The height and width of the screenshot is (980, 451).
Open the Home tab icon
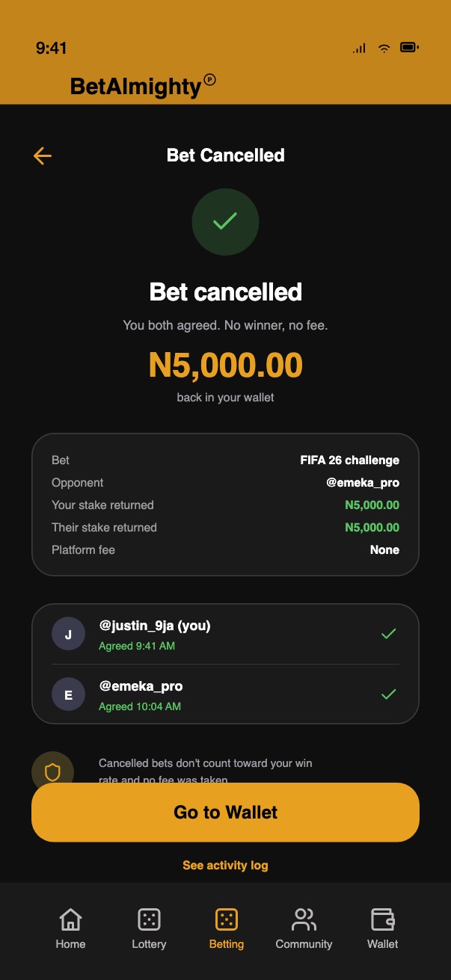coord(70,919)
